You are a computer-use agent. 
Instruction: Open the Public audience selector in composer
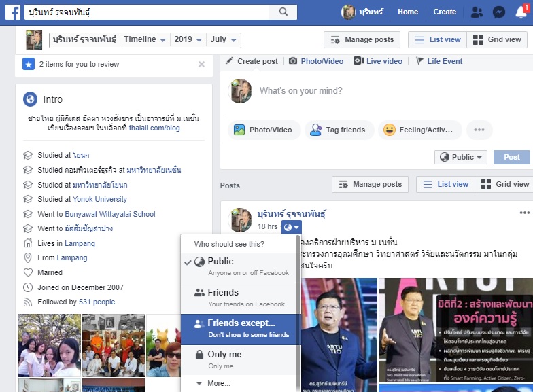(461, 157)
